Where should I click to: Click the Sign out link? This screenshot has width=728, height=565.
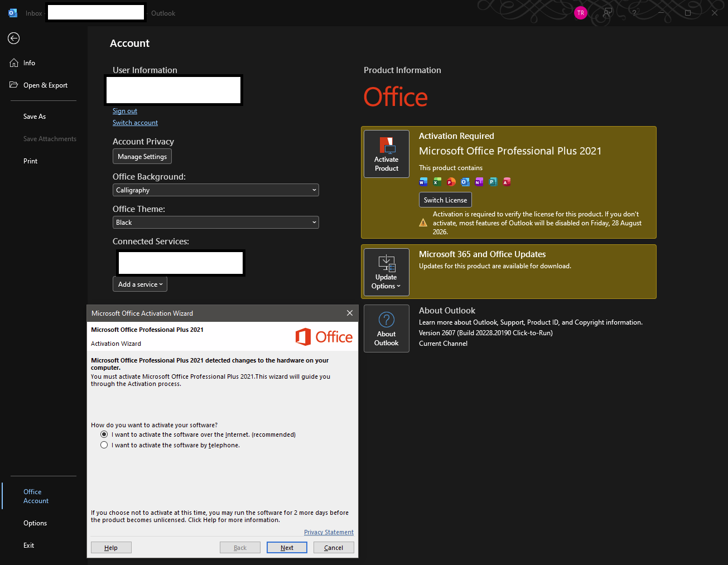click(125, 111)
